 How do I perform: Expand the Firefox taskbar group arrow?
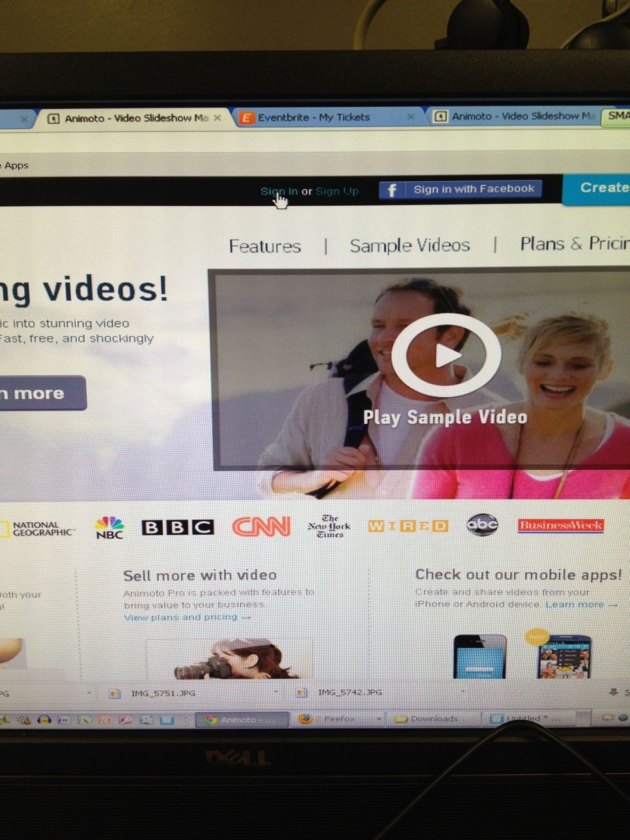pyautogui.click(x=379, y=719)
